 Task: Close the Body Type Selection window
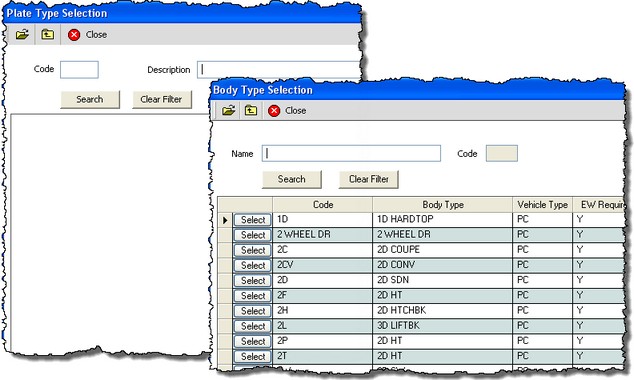(287, 111)
